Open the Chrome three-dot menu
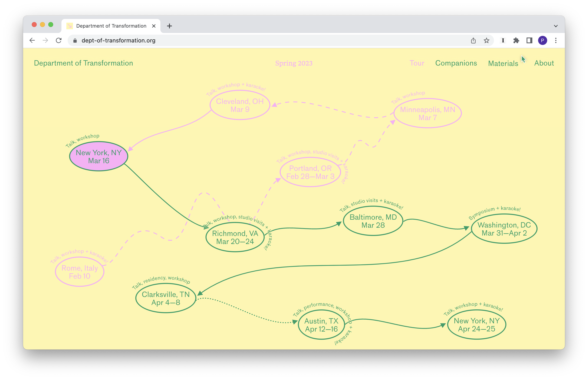 [x=556, y=40]
